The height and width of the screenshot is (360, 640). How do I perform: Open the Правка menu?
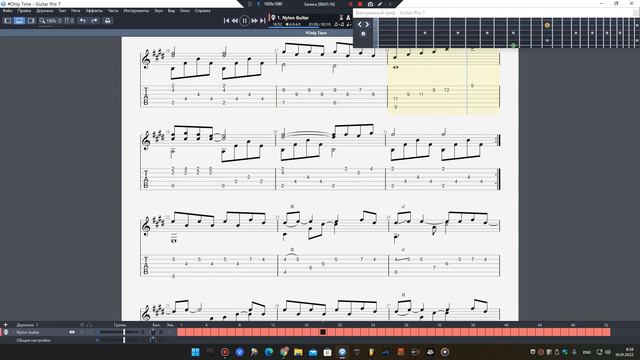click(x=24, y=11)
